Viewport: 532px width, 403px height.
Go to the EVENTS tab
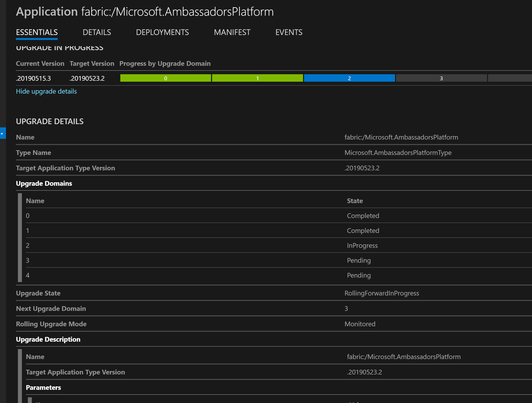289,32
